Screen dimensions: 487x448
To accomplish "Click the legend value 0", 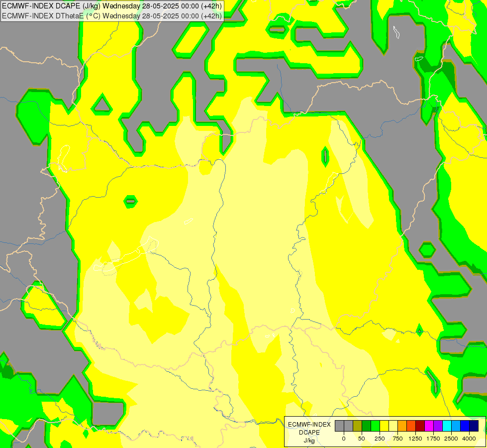I will tap(344, 439).
